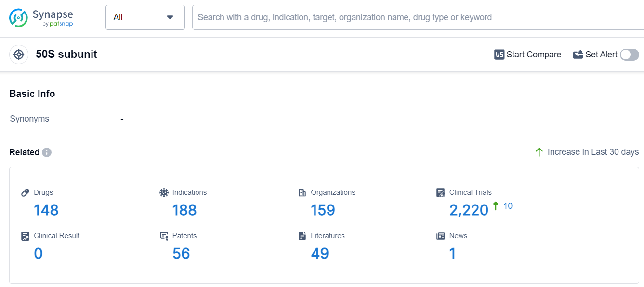Open the 2,220 Clinical Trials link
This screenshot has height=287, width=644.
click(469, 210)
